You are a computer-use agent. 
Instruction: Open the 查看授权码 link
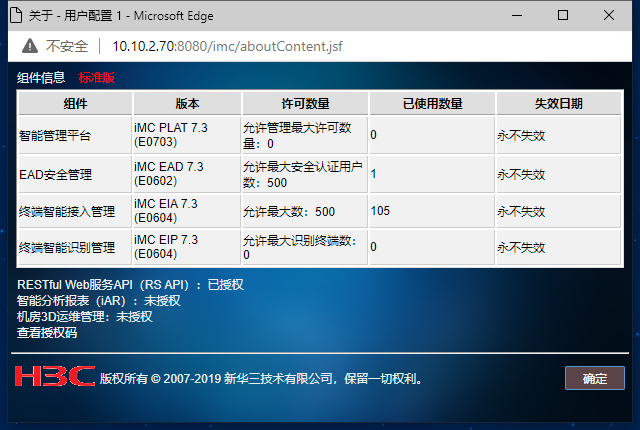click(47, 333)
